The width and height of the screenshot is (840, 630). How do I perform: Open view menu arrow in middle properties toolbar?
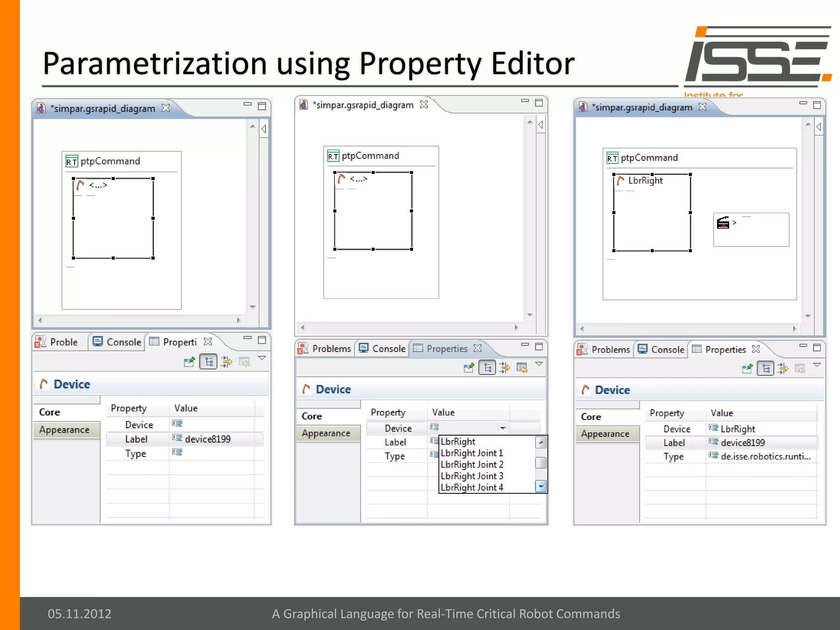coord(539,364)
